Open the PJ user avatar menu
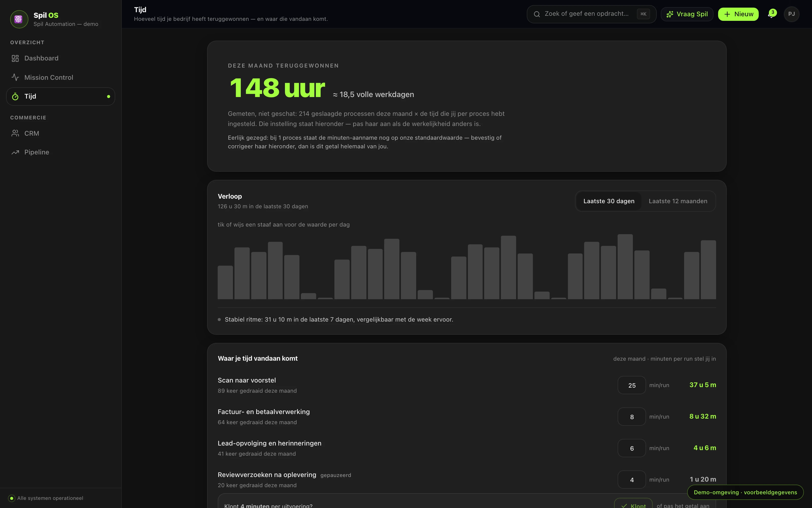 791,14
